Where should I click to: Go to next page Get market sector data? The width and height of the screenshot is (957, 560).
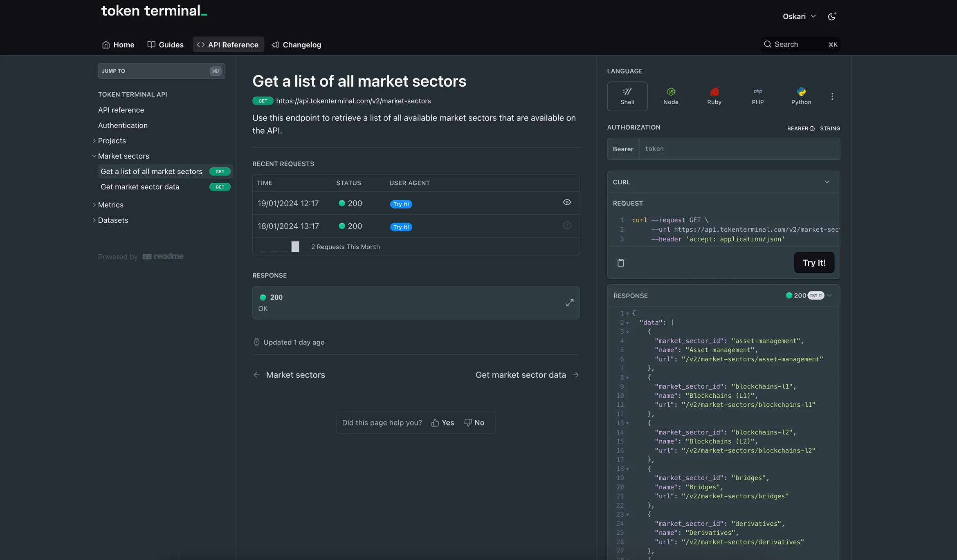click(527, 375)
